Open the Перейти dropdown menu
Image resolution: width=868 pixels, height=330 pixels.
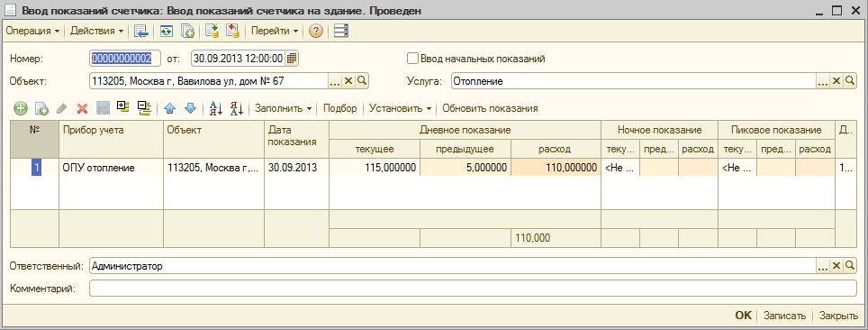click(x=275, y=31)
